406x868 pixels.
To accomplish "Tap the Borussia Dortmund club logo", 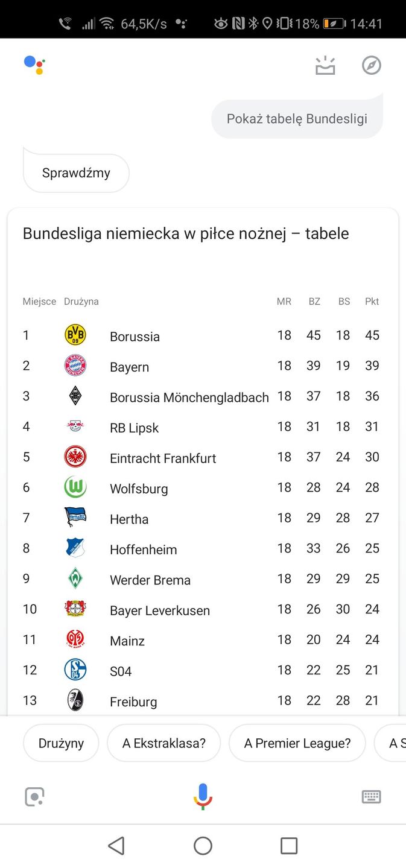I will tap(75, 335).
